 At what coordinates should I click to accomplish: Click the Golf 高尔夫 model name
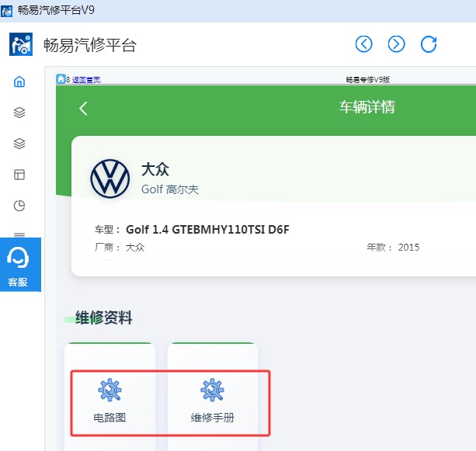tap(170, 189)
